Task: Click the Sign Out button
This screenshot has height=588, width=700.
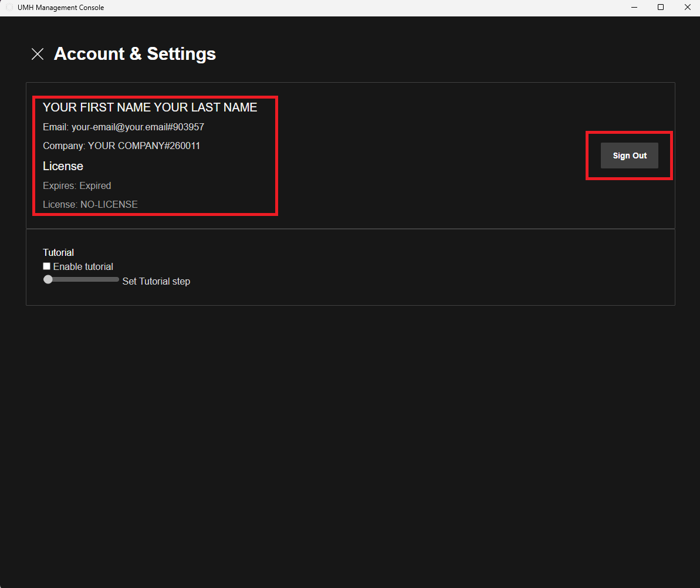Action: 629,156
